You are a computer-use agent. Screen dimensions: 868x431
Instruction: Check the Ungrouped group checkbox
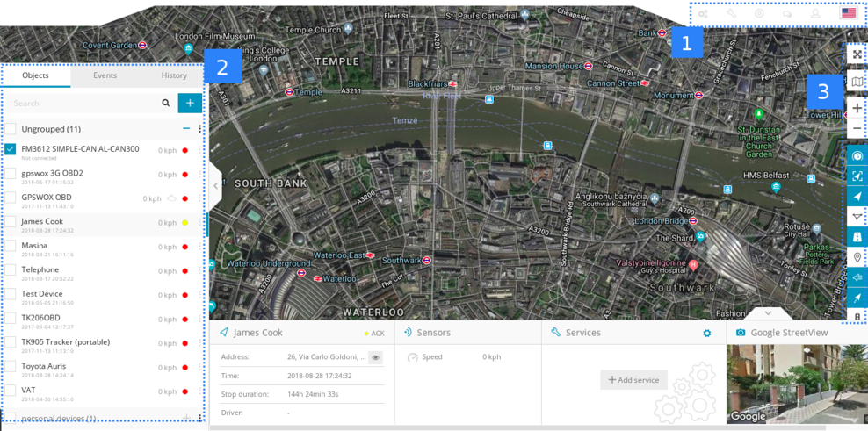pos(10,129)
